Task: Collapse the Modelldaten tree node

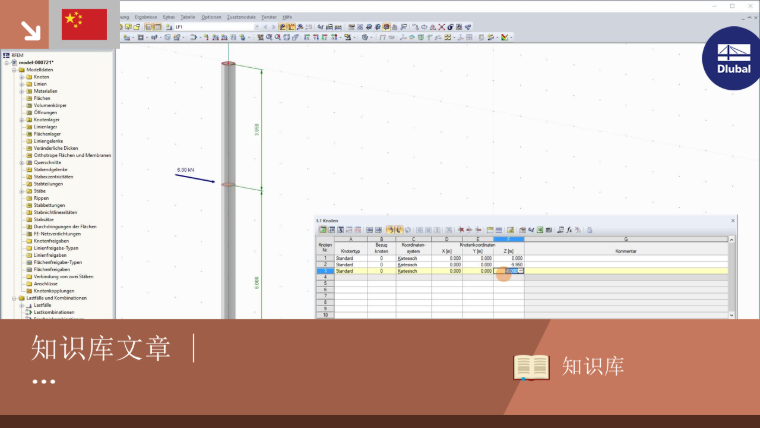Action: click(15, 70)
